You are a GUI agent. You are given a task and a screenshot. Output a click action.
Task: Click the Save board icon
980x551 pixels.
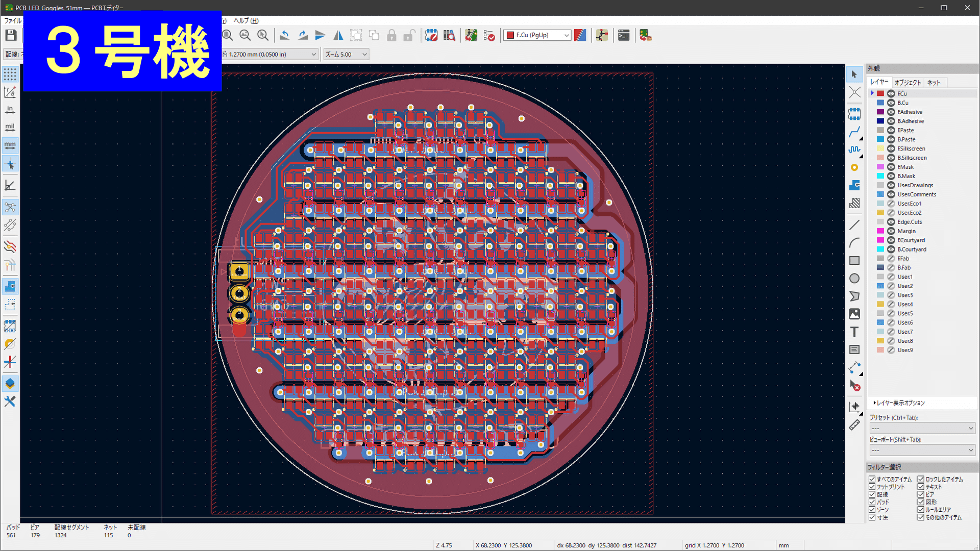coord(11,35)
